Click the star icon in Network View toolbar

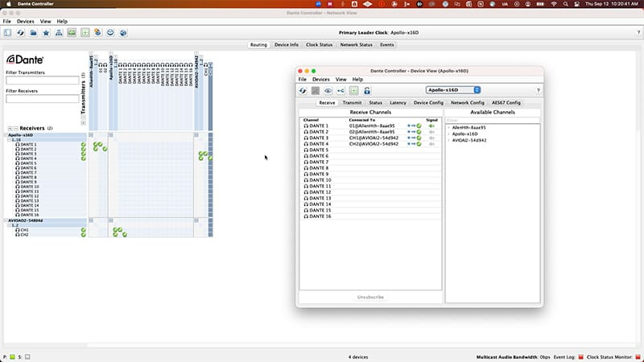[x=46, y=32]
